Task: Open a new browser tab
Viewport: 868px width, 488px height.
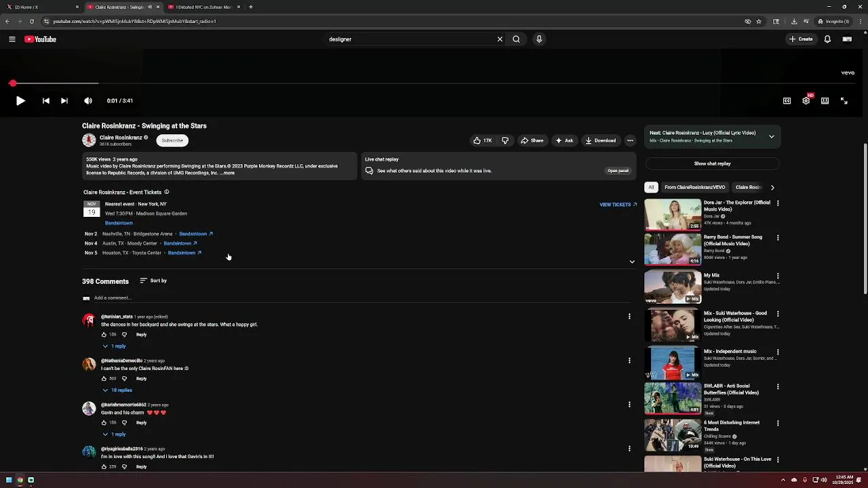Action: (251, 7)
